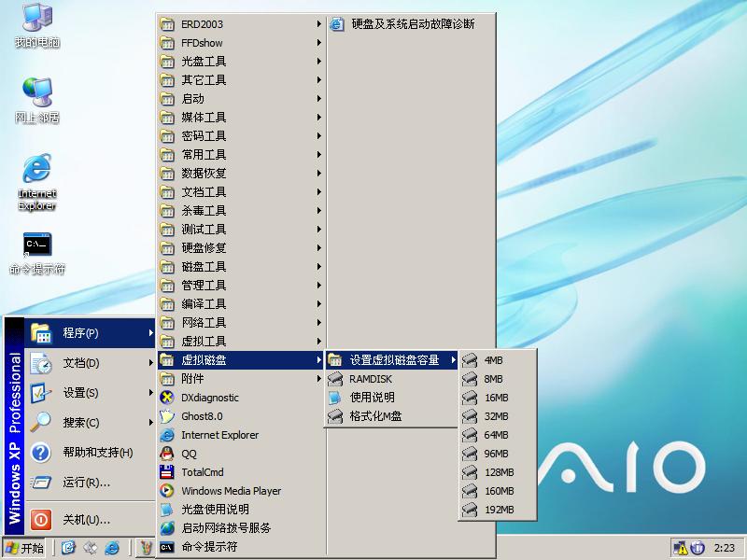The height and width of the screenshot is (560, 747).
Task: Click the 运行 run icon
Action: tap(41, 483)
